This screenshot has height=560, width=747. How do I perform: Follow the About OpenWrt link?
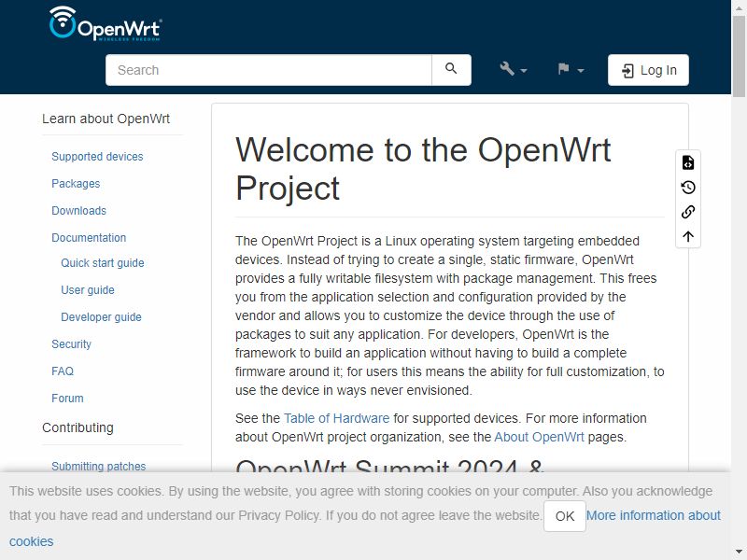tap(539, 437)
